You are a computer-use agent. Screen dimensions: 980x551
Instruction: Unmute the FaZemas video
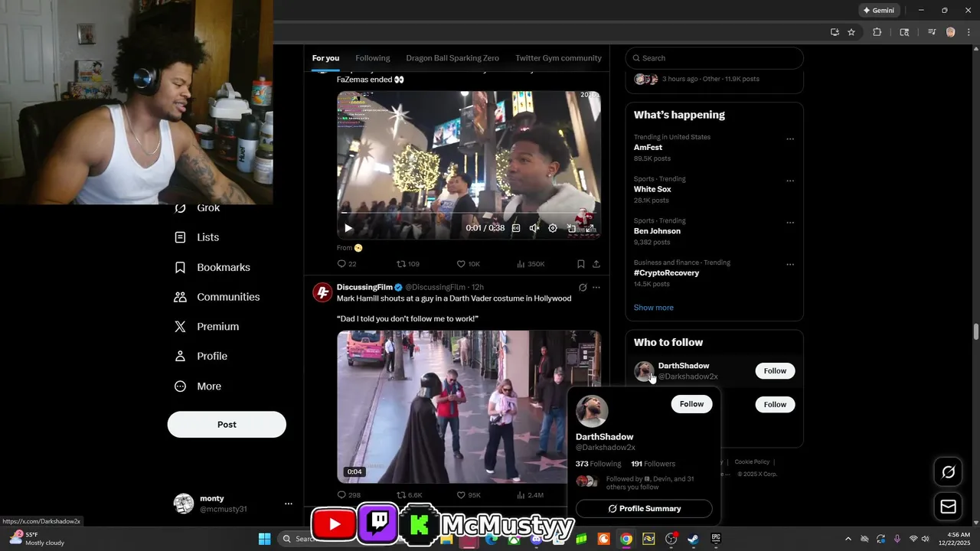point(534,228)
